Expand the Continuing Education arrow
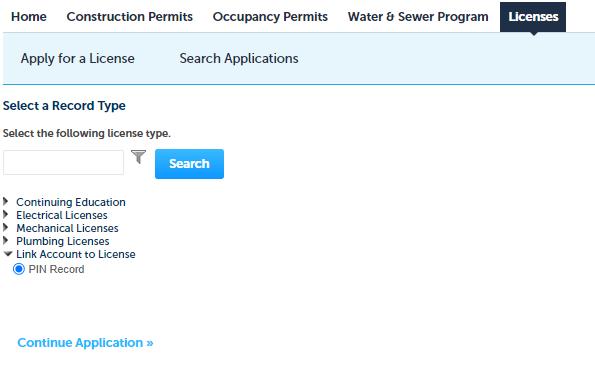 (6, 201)
